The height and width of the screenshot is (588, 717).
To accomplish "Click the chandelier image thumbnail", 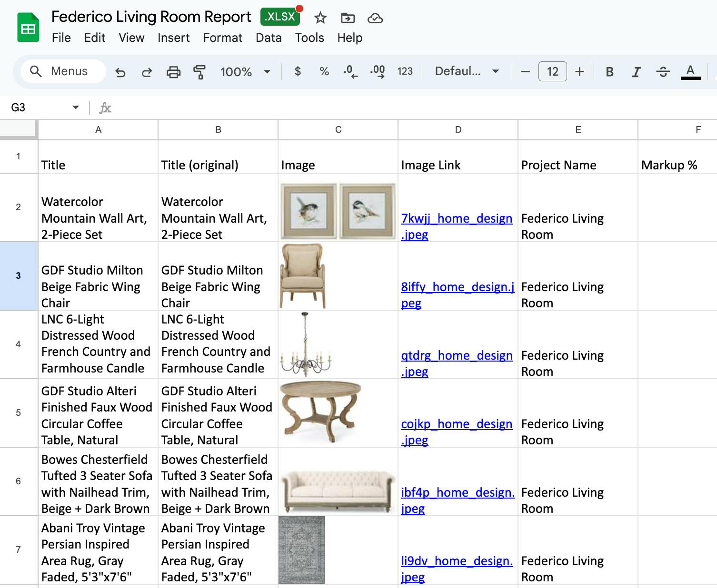I will coord(306,344).
